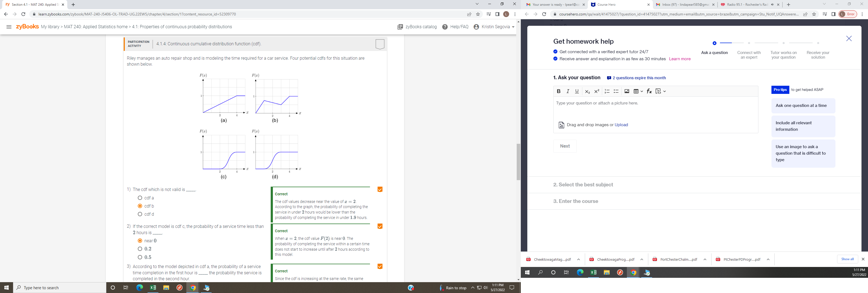The image size is (868, 293).
Task: Apply italic formatting in the editor
Action: point(567,91)
